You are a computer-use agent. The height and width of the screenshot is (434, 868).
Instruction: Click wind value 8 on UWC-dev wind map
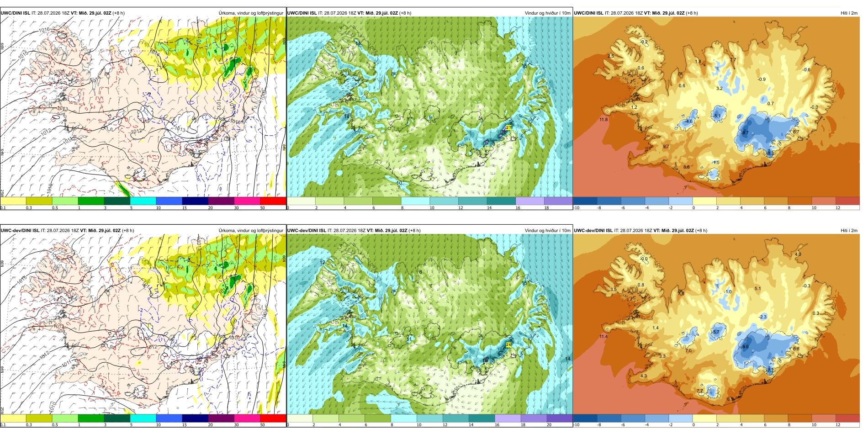click(421, 272)
